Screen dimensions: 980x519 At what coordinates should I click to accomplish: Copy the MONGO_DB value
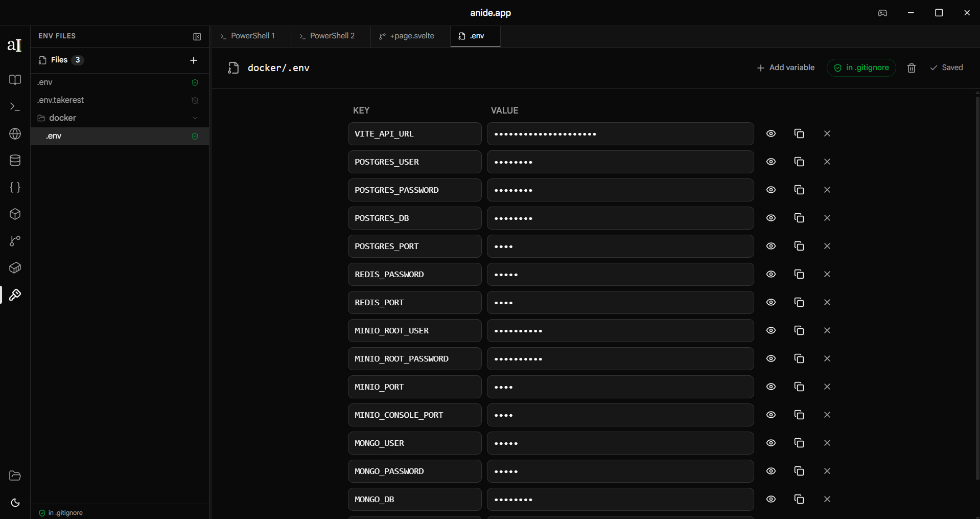[x=799, y=500]
